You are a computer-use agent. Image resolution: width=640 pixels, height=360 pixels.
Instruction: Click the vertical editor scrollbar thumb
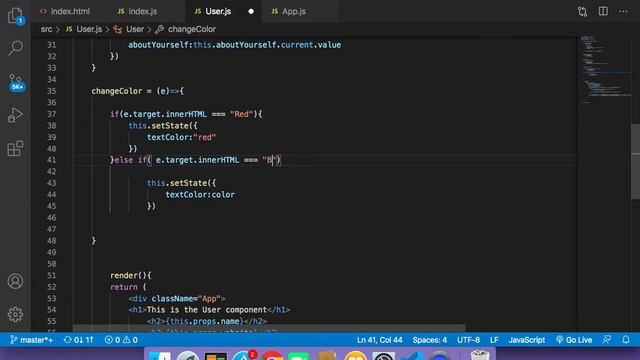coord(636,161)
